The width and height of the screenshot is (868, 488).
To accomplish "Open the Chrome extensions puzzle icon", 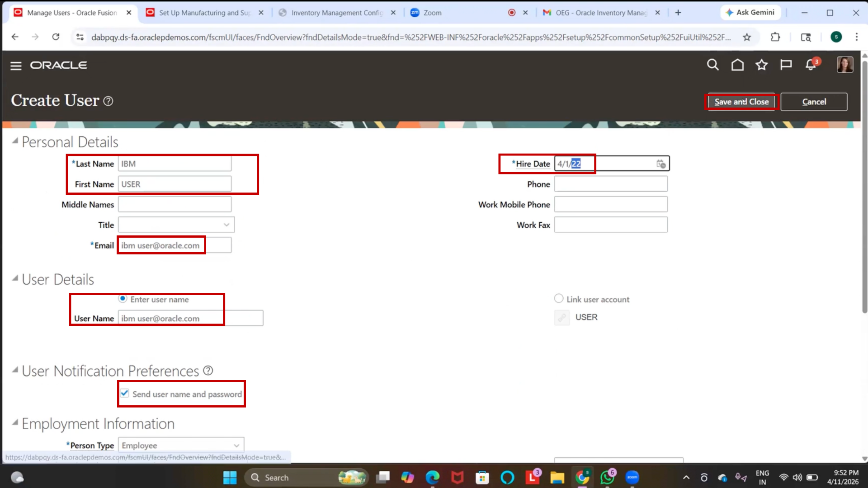I will click(x=775, y=37).
